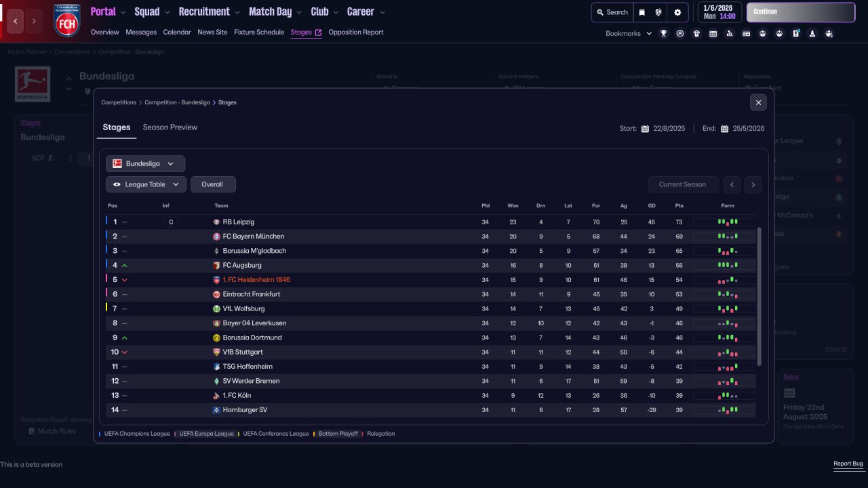Go to the Messages tab
The image size is (868, 488).
(141, 33)
